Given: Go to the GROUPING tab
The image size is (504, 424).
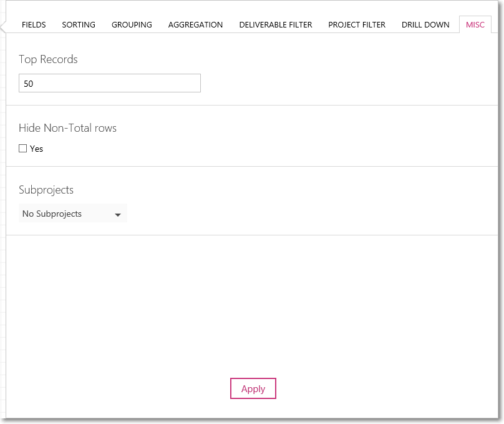Looking at the screenshot, I should pyautogui.click(x=132, y=25).
